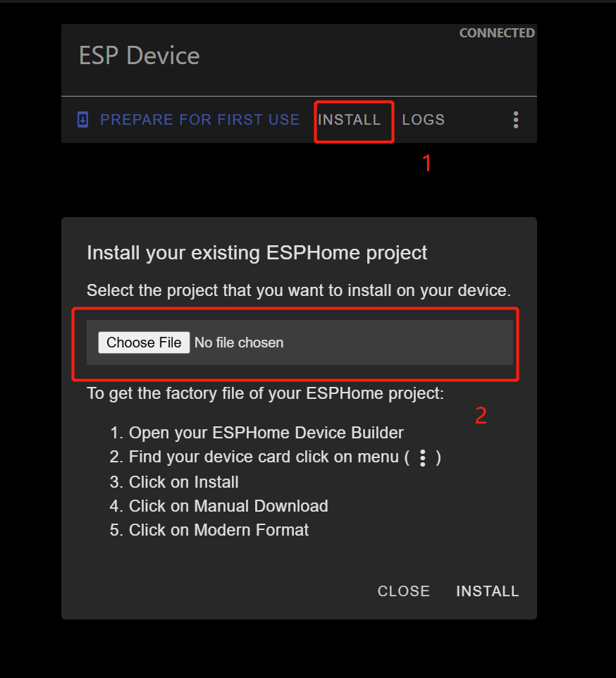Open the Logs for the ESP device
This screenshot has height=678, width=616.
(x=423, y=120)
